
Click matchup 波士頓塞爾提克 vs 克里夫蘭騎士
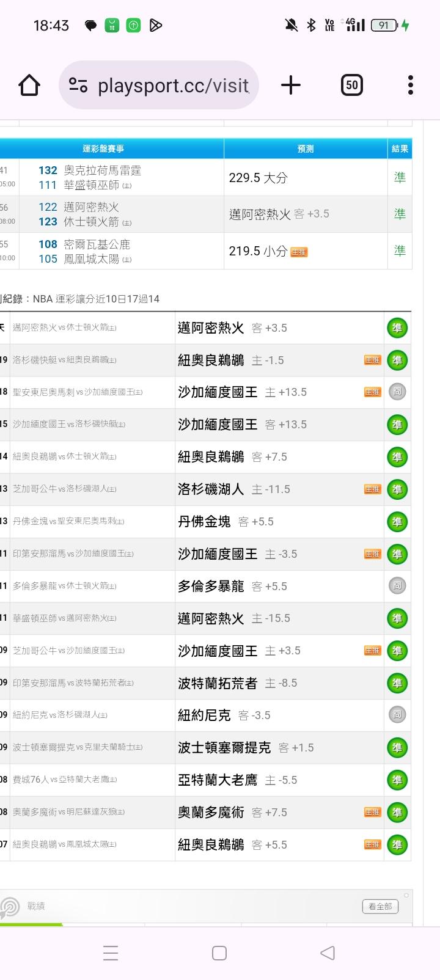click(x=78, y=747)
